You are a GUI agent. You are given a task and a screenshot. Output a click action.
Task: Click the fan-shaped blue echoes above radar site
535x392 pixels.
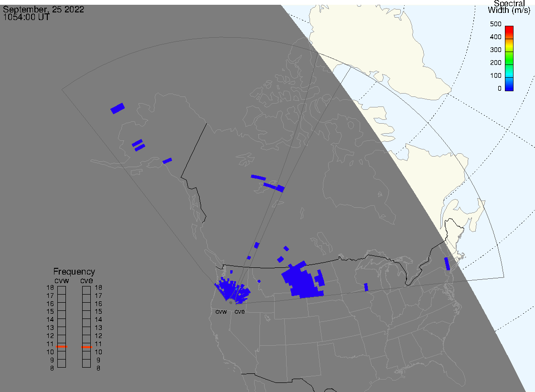pyautogui.click(x=232, y=291)
